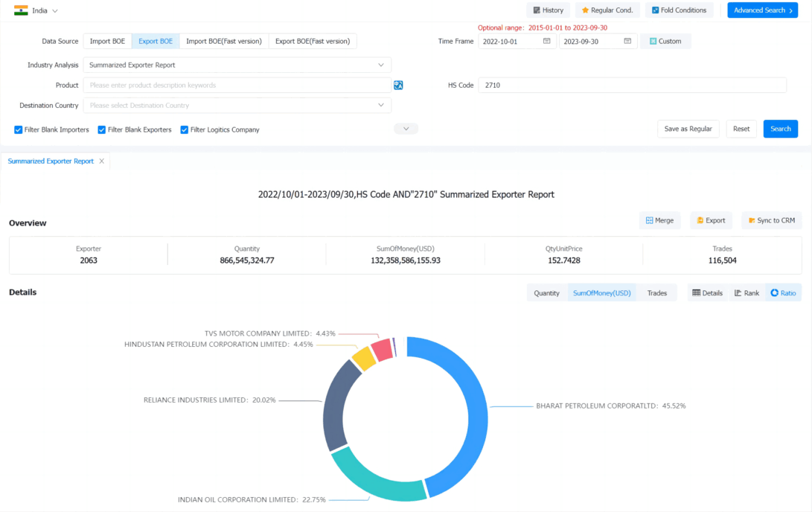Open the India country dropdown arrow
This screenshot has width=812, height=512.
(55, 11)
